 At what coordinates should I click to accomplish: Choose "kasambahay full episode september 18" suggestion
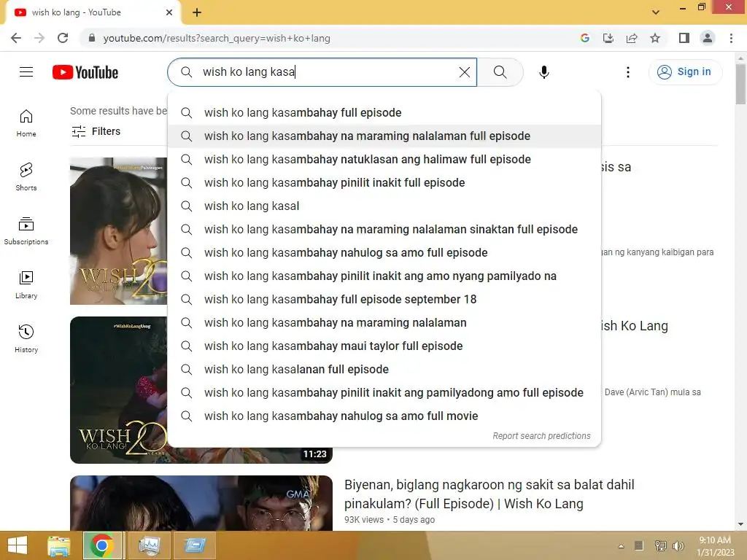click(384, 300)
